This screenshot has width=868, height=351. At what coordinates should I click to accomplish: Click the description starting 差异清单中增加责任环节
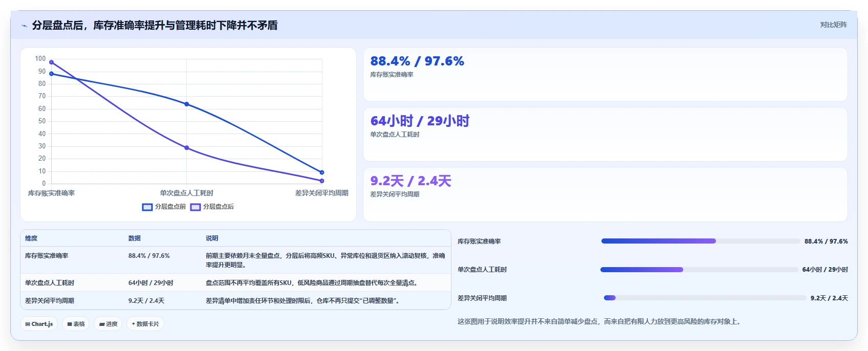click(x=302, y=301)
